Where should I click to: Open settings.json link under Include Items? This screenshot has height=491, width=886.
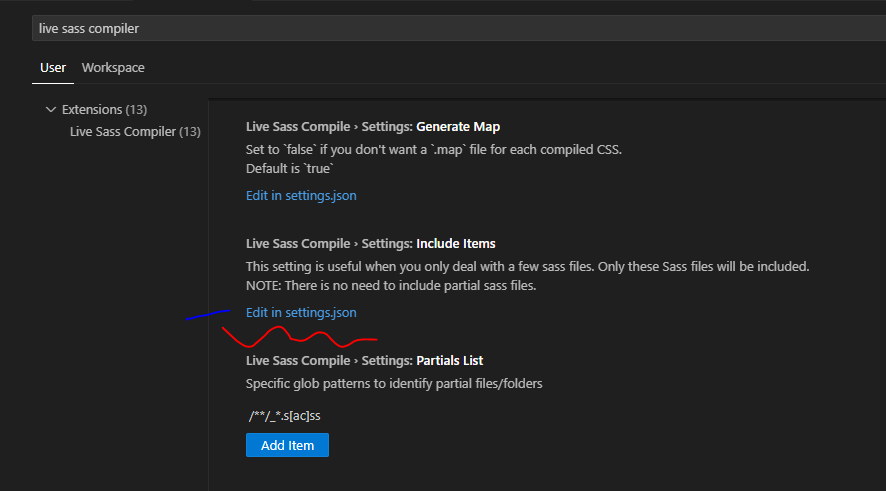coord(301,312)
